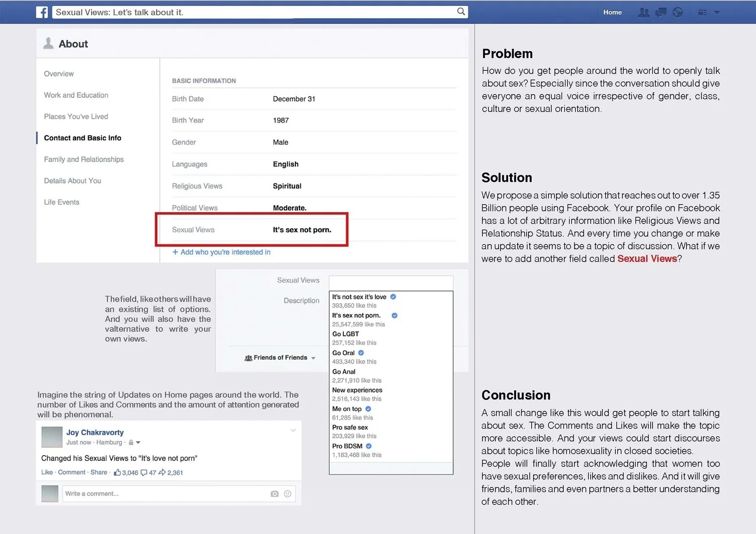Viewport: 756px width, 534px height.
Task: Click the About person icon
Action: tap(48, 43)
